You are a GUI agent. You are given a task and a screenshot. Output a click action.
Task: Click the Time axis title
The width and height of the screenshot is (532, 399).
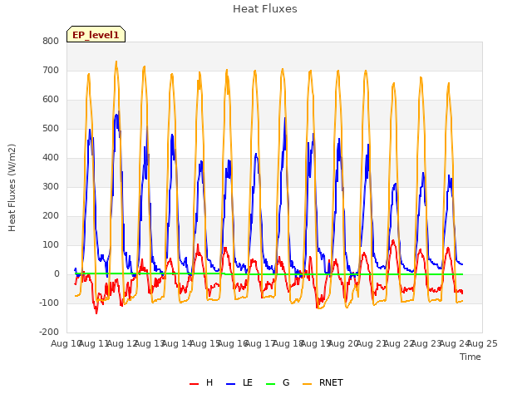tap(470, 357)
